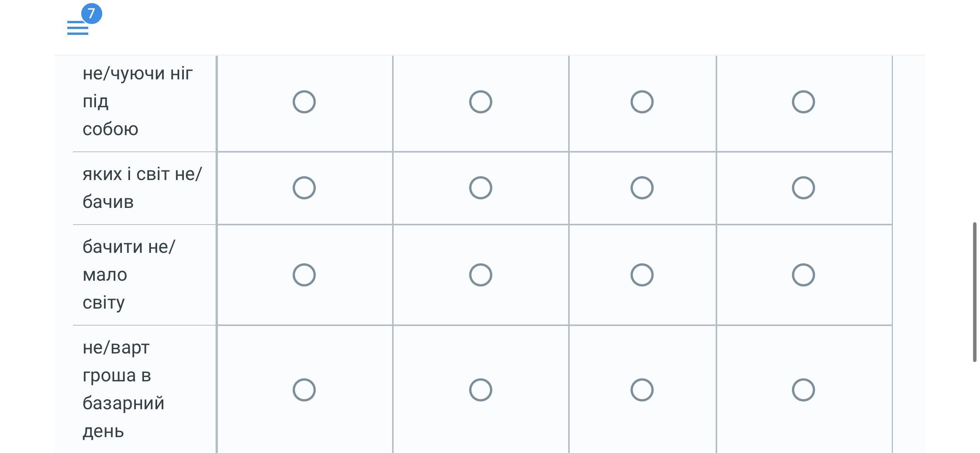This screenshot has height=453, width=980.
Task: Select third radio for 'не/варт гроша в базарний день'
Action: point(642,390)
